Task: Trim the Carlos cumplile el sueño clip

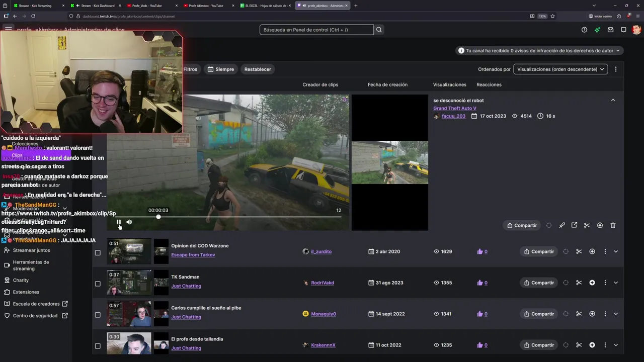Action: [x=579, y=314]
